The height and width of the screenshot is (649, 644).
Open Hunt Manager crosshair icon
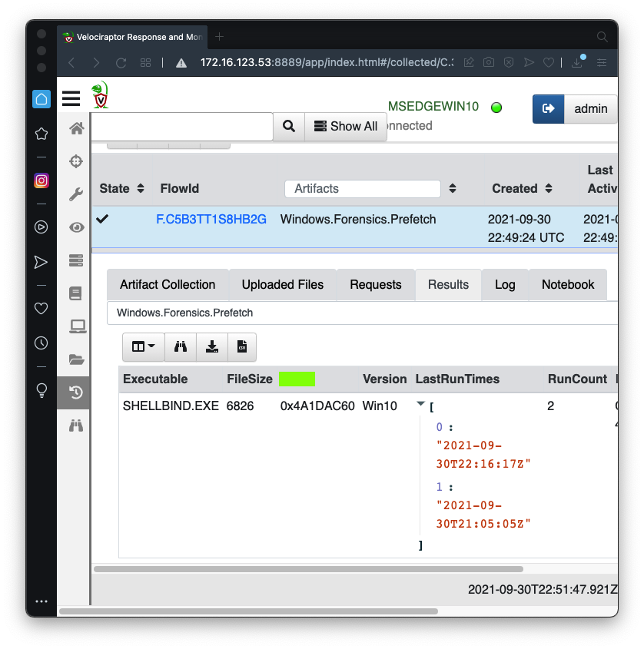pyautogui.click(x=76, y=161)
